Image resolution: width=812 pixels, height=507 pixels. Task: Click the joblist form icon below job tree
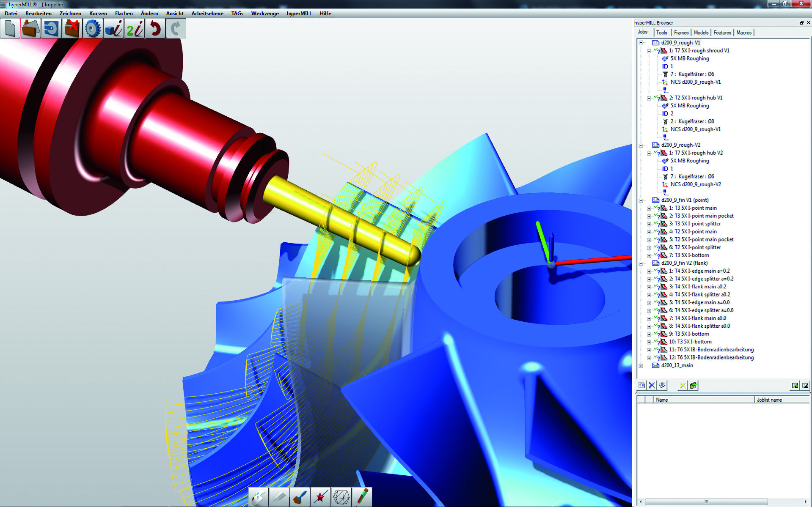(641, 385)
